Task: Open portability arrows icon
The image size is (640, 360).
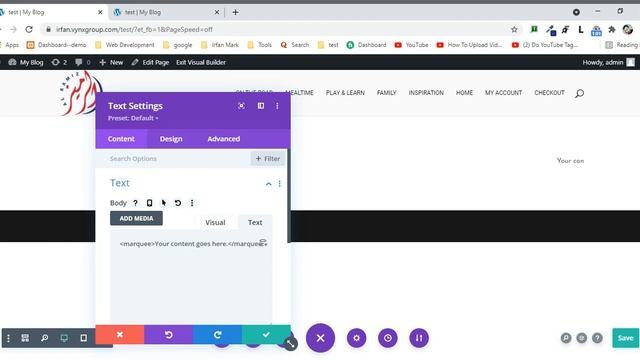Action: pyautogui.click(x=419, y=338)
